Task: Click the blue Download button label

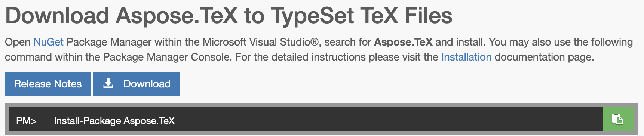Action: [147, 84]
